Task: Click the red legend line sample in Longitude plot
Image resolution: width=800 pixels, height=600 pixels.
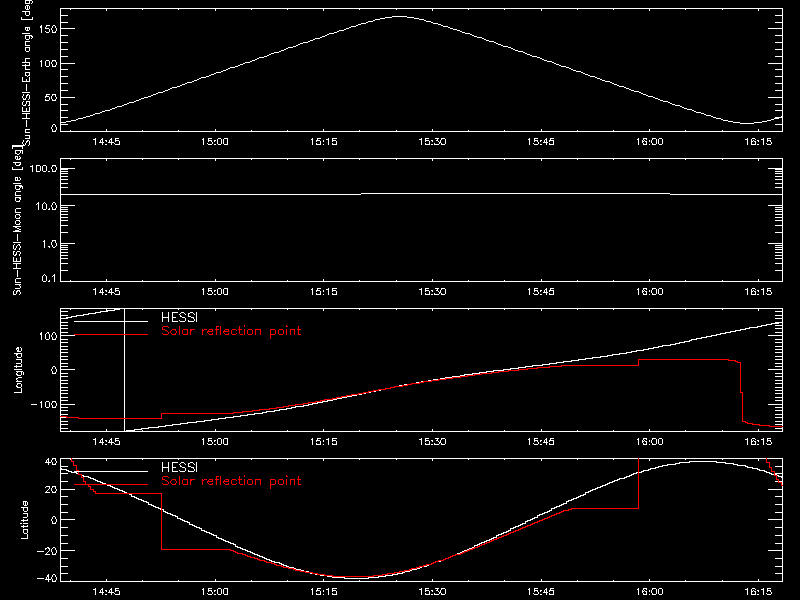Action: 111,335
